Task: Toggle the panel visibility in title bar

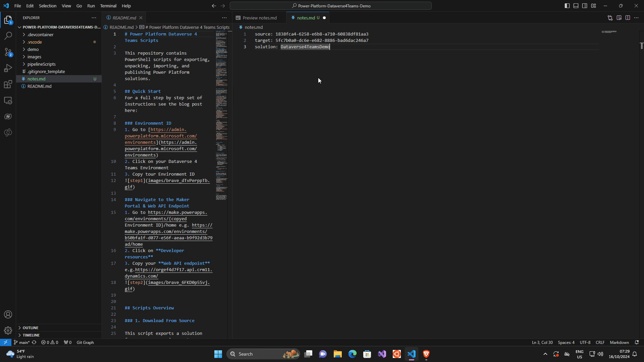Action: coord(576,6)
